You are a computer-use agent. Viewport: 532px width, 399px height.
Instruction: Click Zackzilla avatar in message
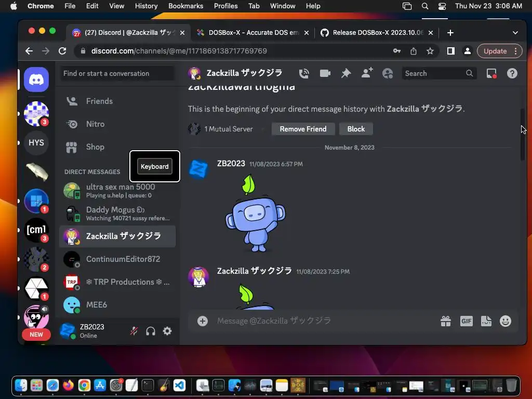tap(198, 276)
